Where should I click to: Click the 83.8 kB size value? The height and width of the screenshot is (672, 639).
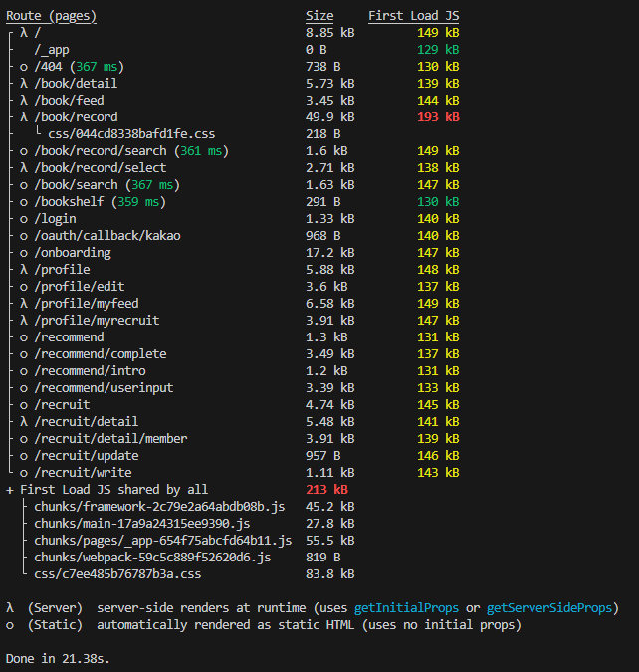[x=330, y=574]
